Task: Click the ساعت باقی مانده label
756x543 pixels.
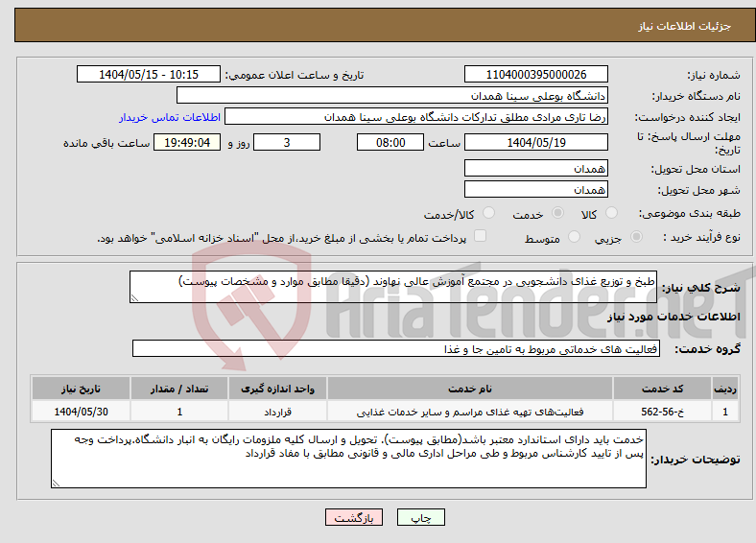Action: pos(106,143)
